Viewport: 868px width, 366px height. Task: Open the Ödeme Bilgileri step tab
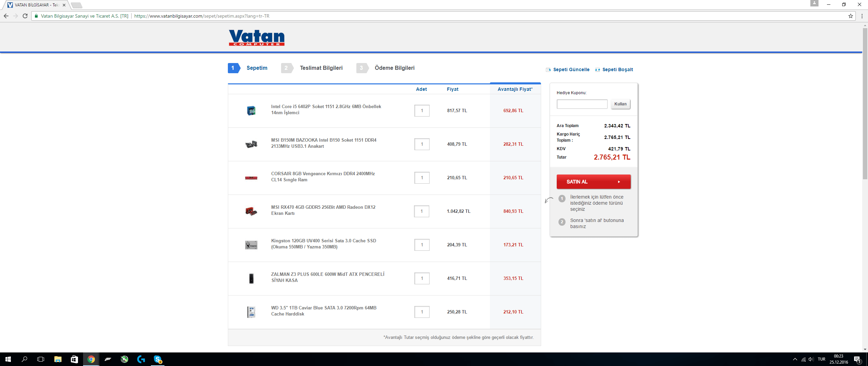pos(394,68)
